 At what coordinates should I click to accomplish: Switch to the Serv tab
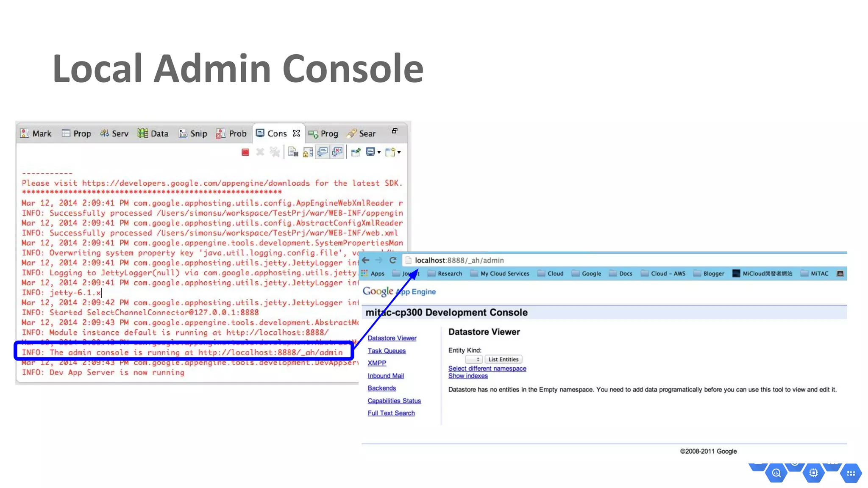click(x=114, y=133)
